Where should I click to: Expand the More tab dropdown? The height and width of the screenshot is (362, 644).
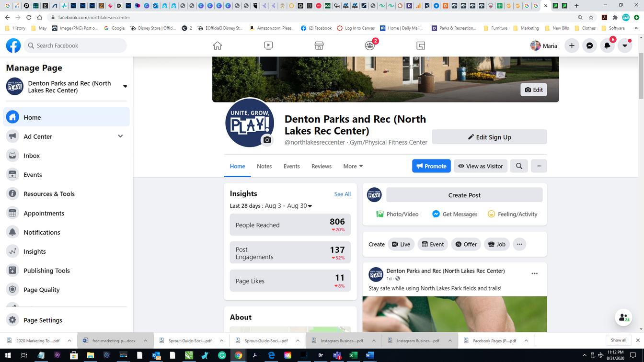pyautogui.click(x=353, y=166)
